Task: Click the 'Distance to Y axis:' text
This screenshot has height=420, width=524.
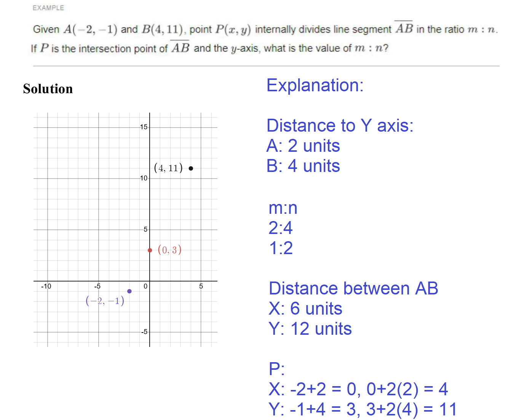Action: click(340, 126)
